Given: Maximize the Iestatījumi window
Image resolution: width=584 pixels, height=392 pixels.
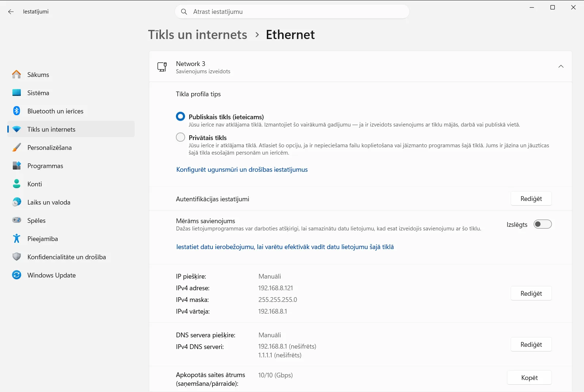Looking at the screenshot, I should pos(553,7).
